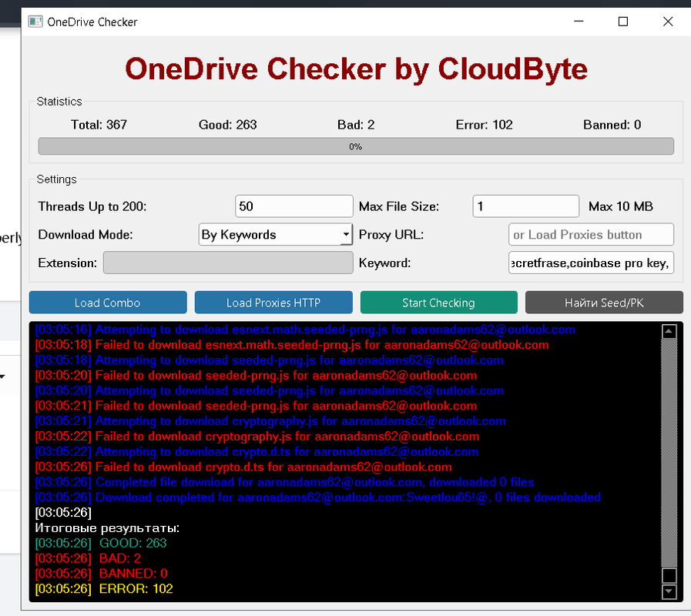Open the Download Mode dropdown
691x616 pixels.
pos(276,234)
